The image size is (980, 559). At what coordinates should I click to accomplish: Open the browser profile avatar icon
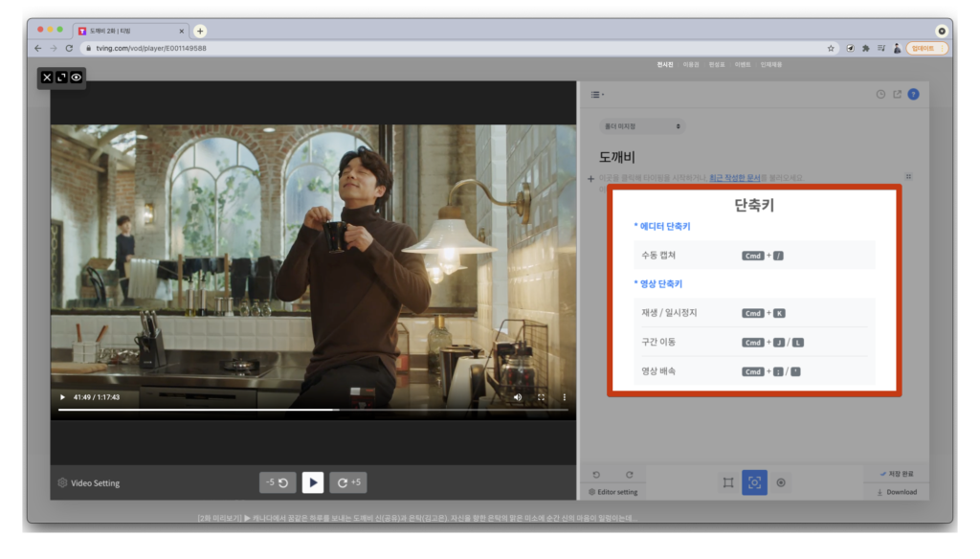[897, 48]
